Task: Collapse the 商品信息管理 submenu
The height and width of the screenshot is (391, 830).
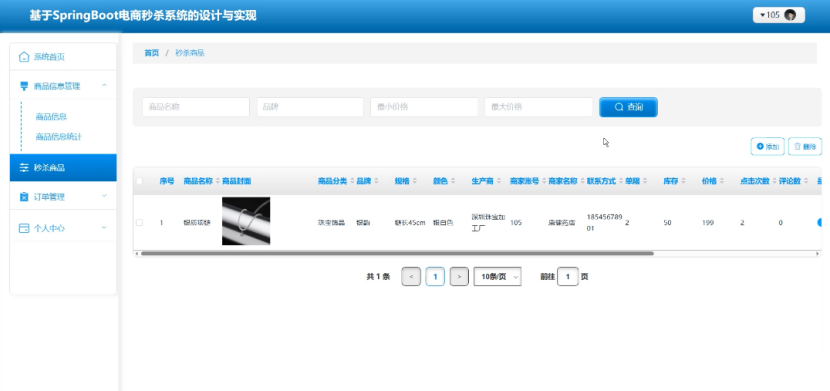Action: click(x=104, y=85)
